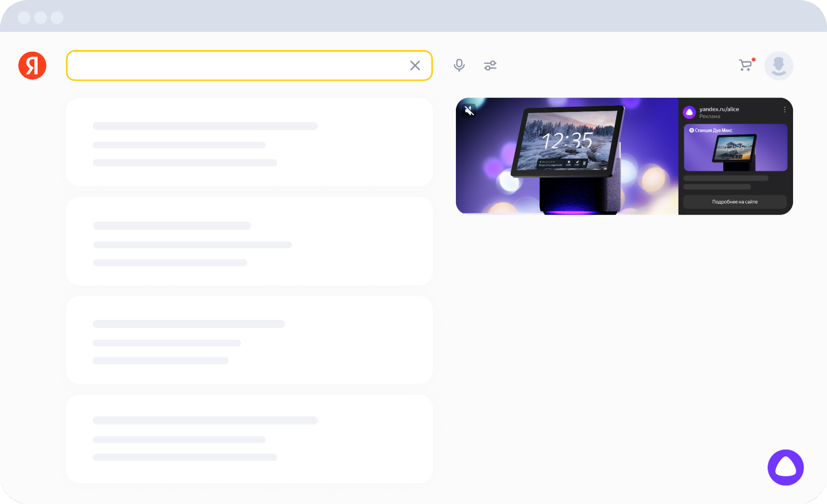Launch the floating Alice assistant button
This screenshot has height=504, width=827.
coord(785,467)
